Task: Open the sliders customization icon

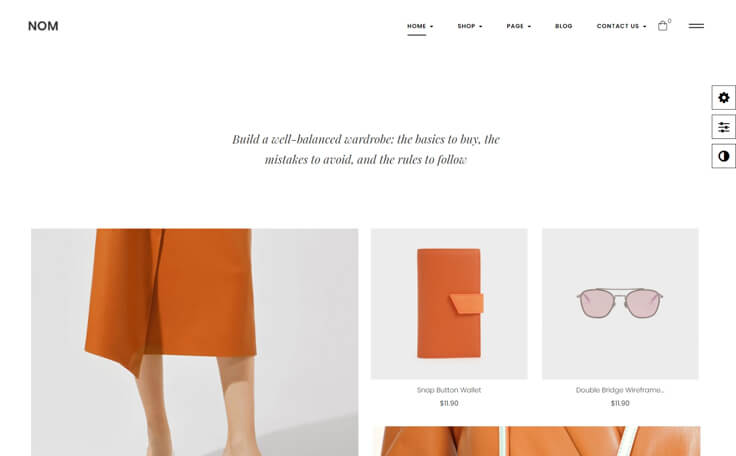Action: tap(723, 127)
